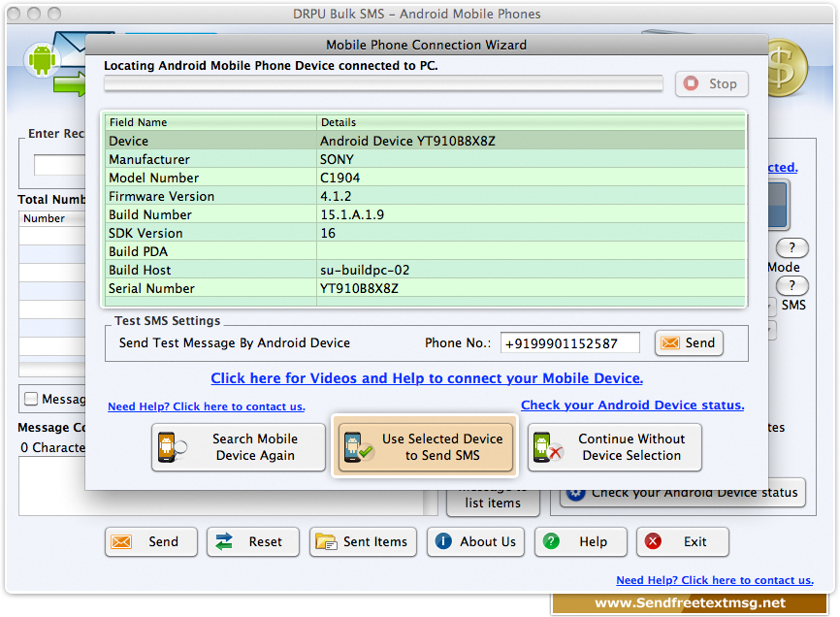Click the gold dollar coin icon
The image size is (840, 617).
[x=788, y=68]
